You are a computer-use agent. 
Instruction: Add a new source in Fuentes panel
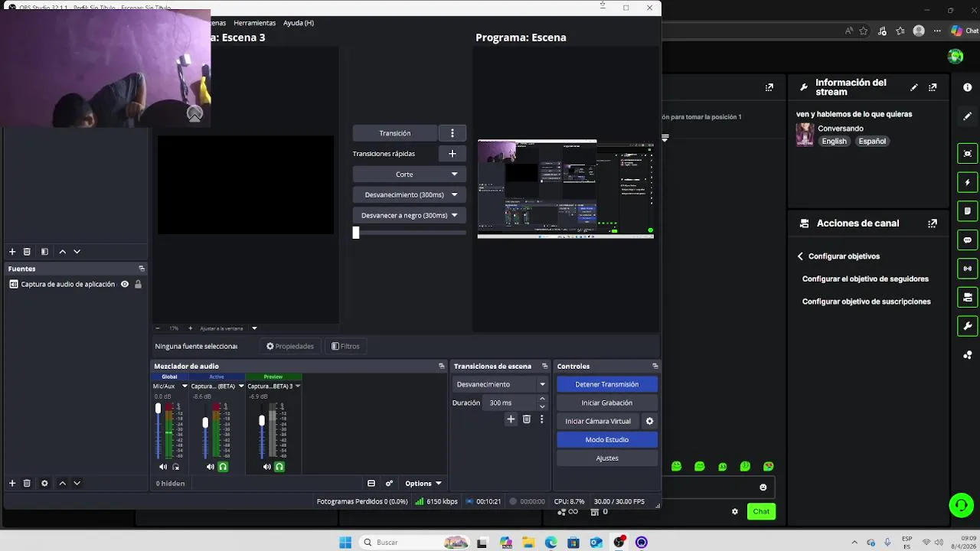pos(11,483)
